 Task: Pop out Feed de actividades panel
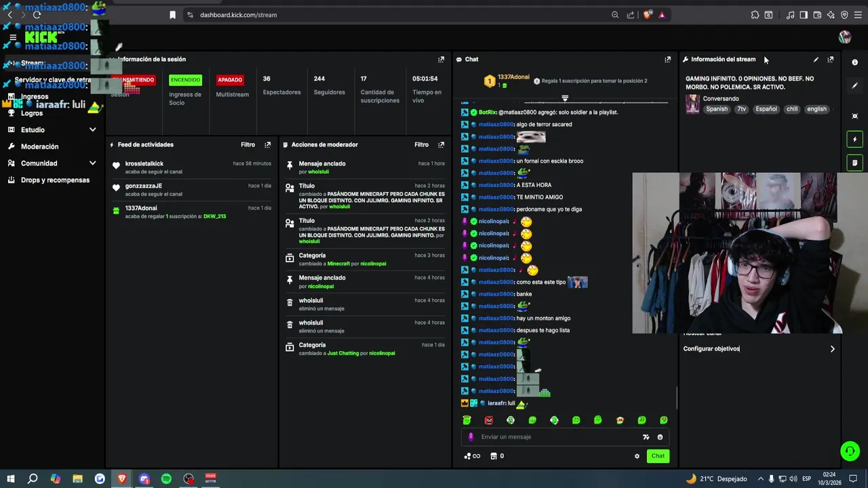click(267, 145)
